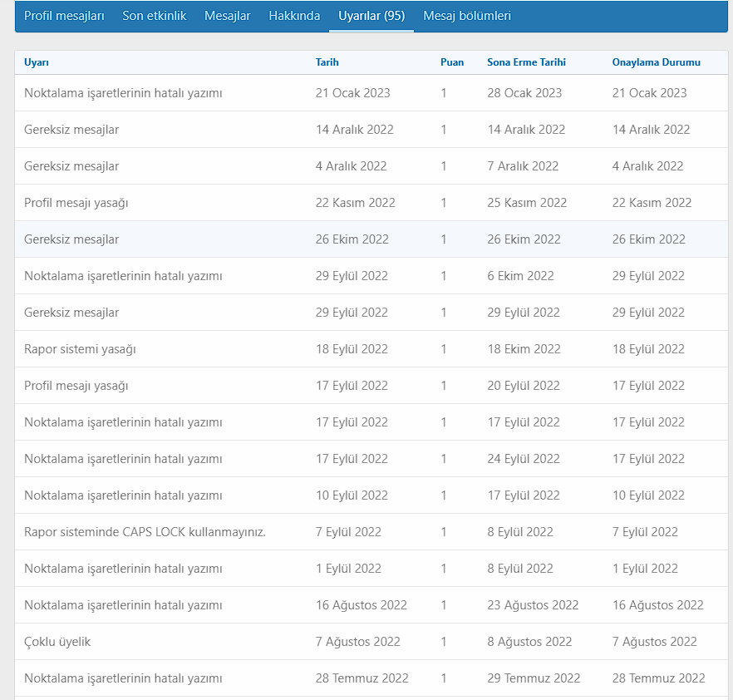Open the Mesaj bölümleri tab
Image resolution: width=733 pixels, height=700 pixels.
(x=467, y=16)
